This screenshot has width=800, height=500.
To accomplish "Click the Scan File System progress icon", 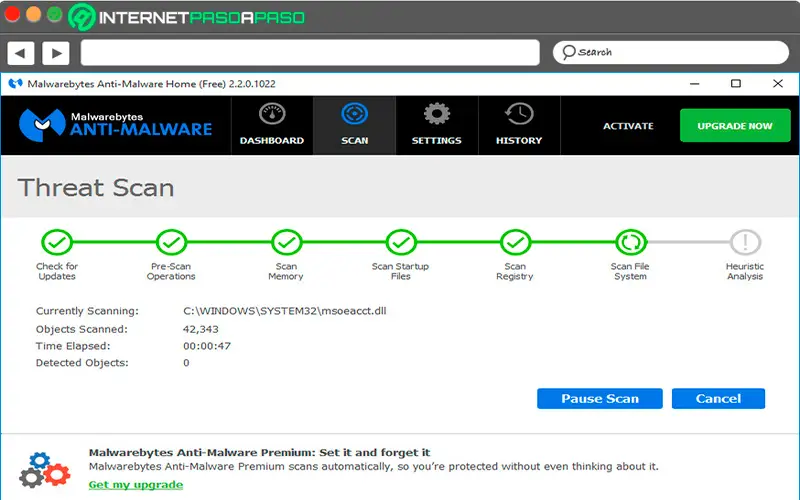I will pyautogui.click(x=631, y=242).
